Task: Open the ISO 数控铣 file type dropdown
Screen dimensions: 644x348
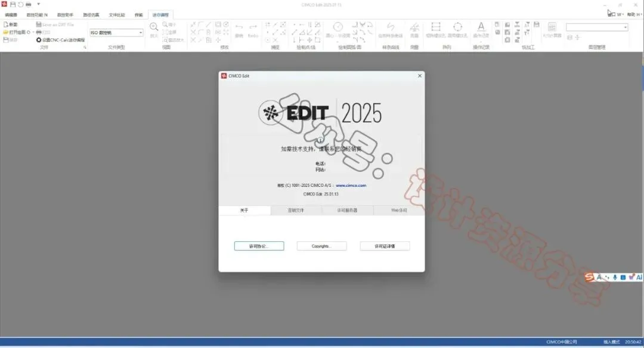Action: point(117,32)
